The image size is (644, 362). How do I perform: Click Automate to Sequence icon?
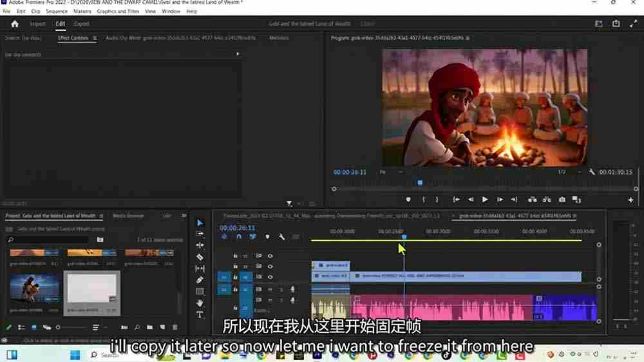tap(124, 327)
